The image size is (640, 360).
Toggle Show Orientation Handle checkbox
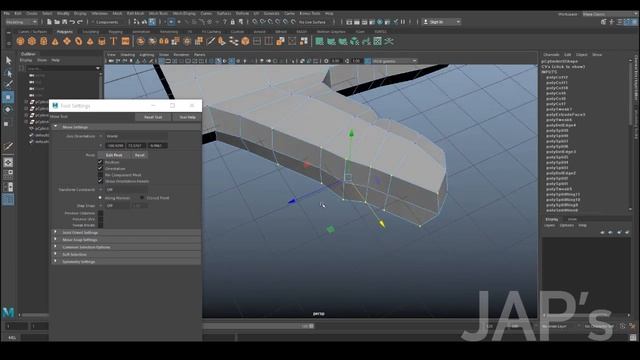point(100,181)
